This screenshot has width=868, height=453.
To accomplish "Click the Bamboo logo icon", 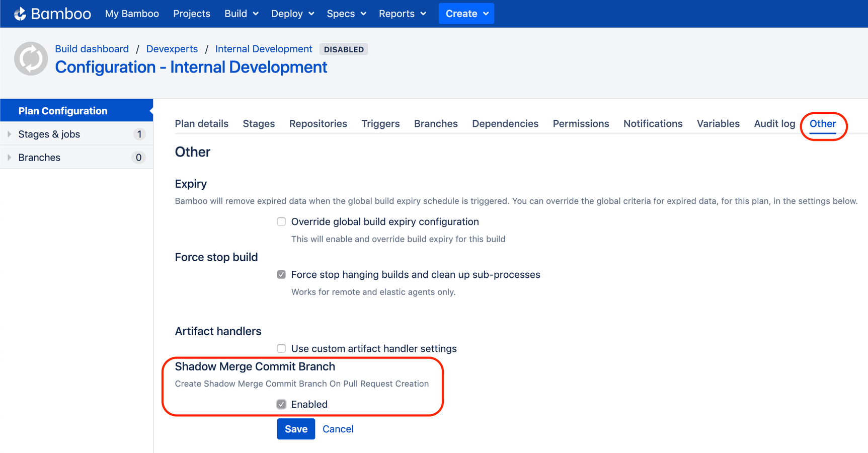I will 20,14.
